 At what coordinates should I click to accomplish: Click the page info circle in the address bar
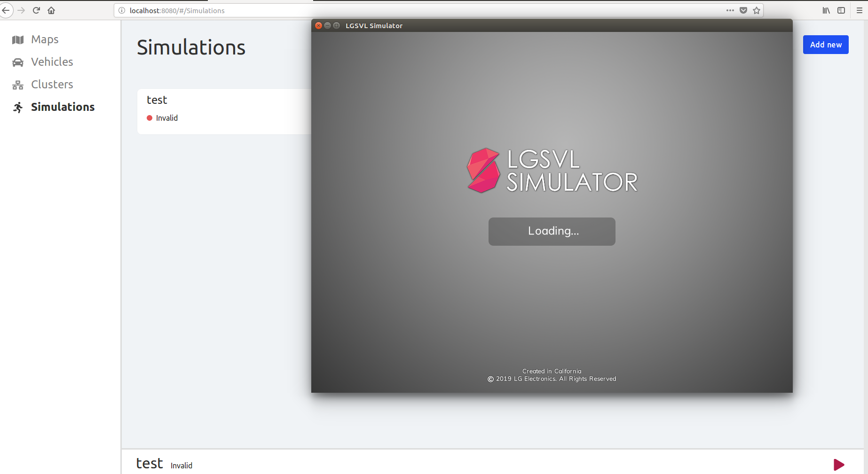pos(122,10)
